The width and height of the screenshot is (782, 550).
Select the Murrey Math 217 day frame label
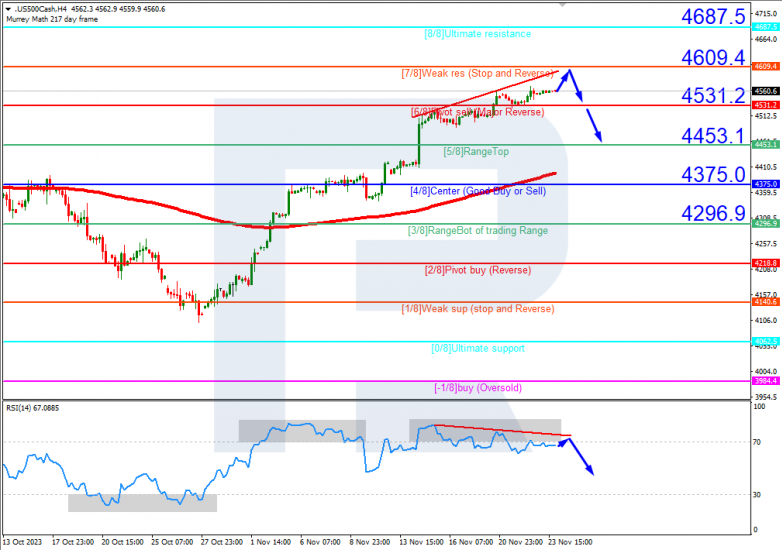click(52, 19)
